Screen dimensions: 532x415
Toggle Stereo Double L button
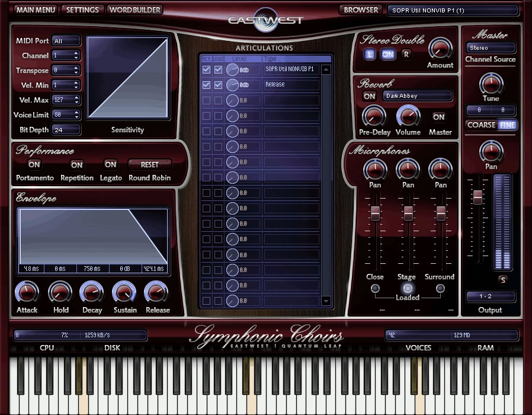pos(370,55)
